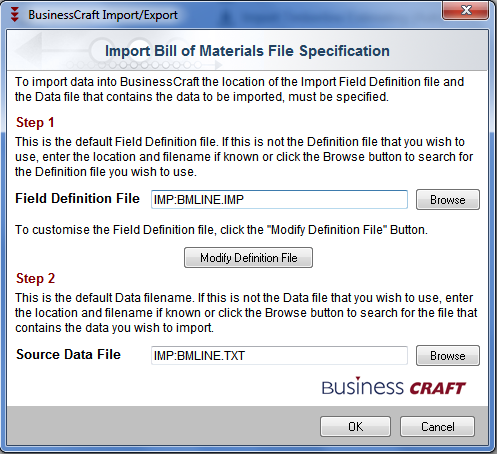Image resolution: width=497 pixels, height=454 pixels.
Task: Click the Step 2 heading
Action: click(x=35, y=279)
